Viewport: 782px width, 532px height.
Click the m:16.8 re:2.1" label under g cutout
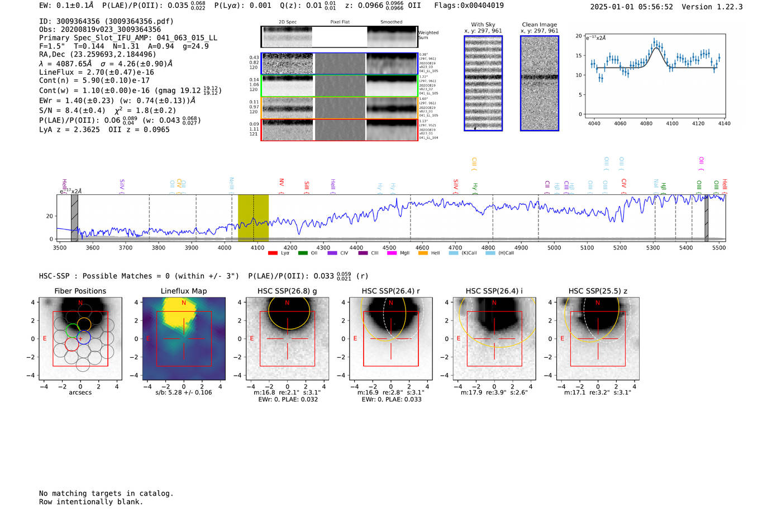pos(287,392)
